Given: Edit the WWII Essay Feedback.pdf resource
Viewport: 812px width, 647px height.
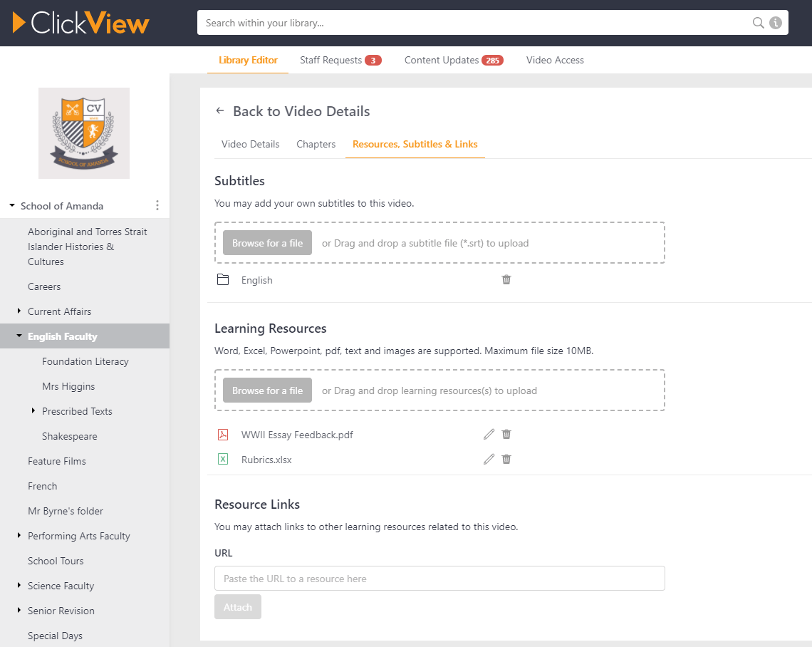Looking at the screenshot, I should (x=489, y=435).
